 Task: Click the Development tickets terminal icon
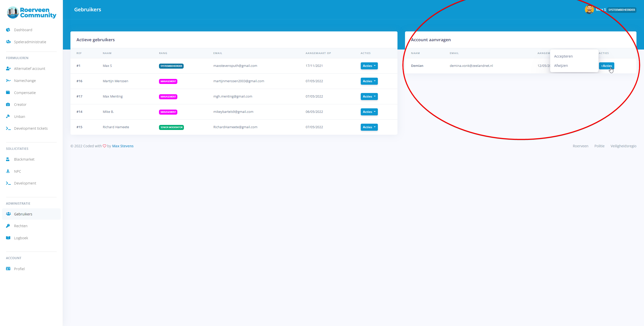(x=8, y=128)
